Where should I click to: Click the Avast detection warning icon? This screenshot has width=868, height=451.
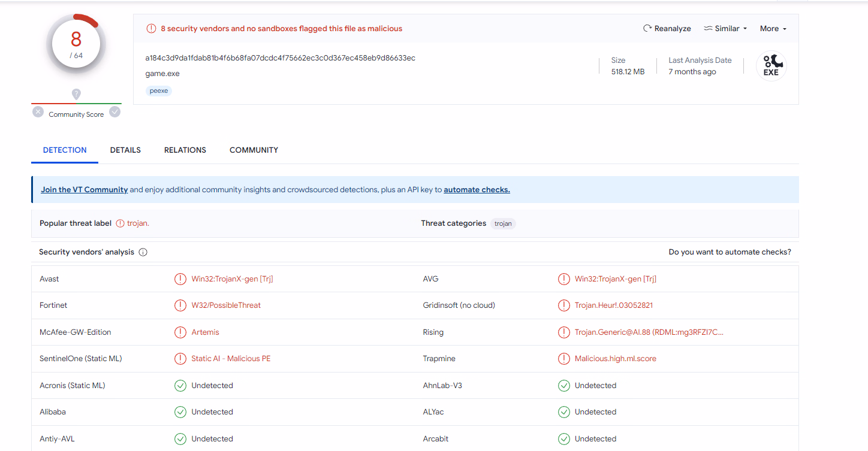[x=180, y=279]
